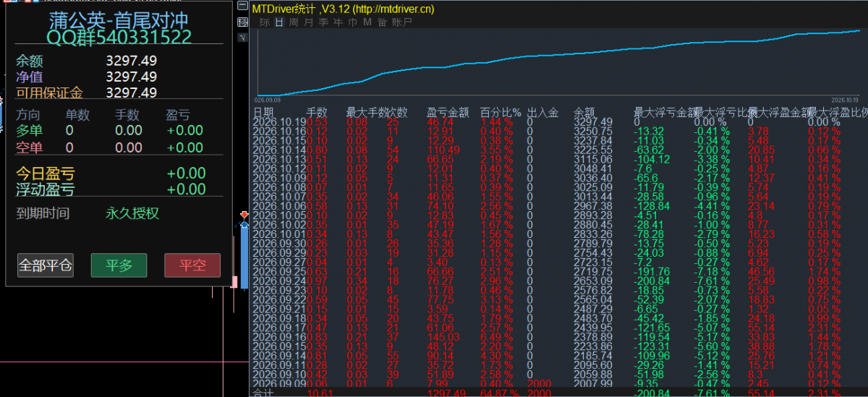Click the 今日盈亏 label
Screen dimensions: 868x397
45,174
